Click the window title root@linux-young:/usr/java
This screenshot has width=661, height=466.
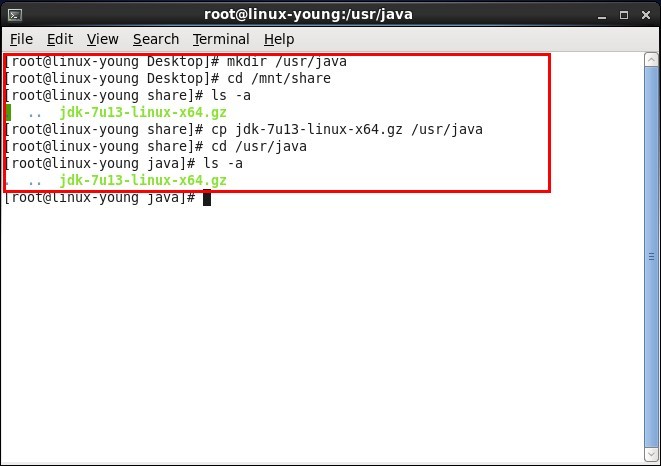[308, 15]
